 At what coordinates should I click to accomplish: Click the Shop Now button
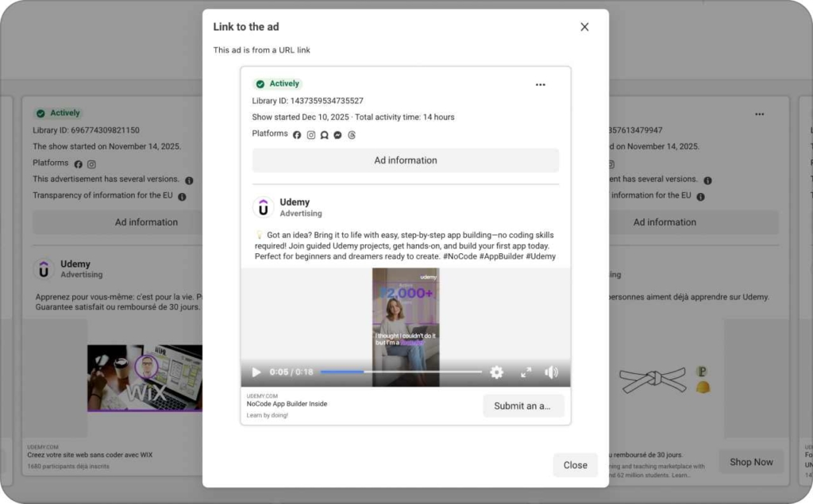pyautogui.click(x=750, y=461)
